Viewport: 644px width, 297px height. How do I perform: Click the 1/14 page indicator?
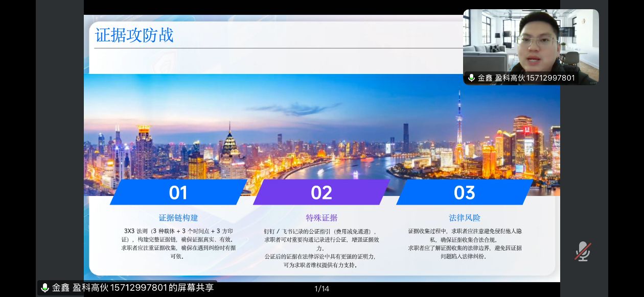pos(321,289)
